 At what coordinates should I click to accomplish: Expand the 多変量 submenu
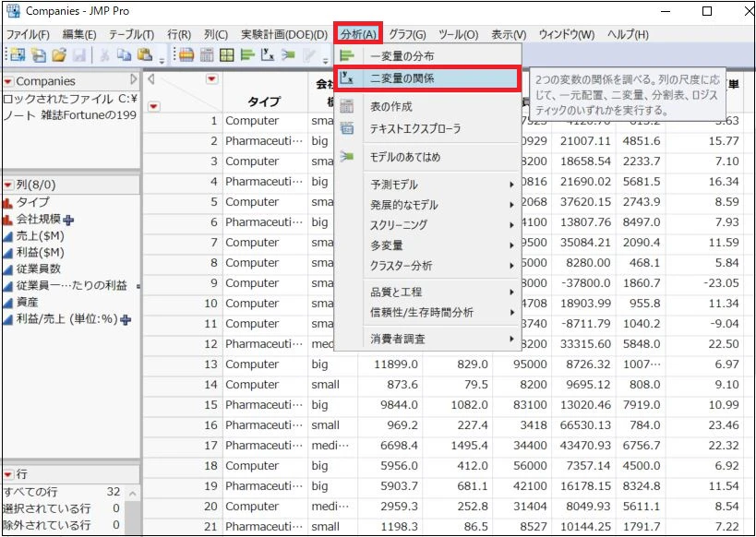pos(511,245)
